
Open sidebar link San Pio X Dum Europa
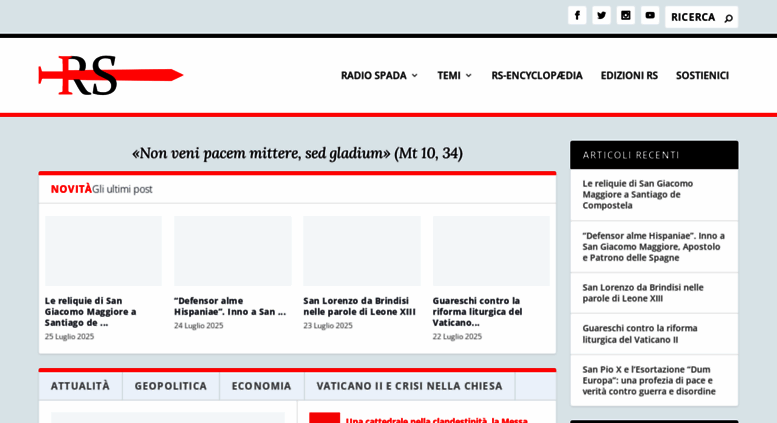click(649, 380)
